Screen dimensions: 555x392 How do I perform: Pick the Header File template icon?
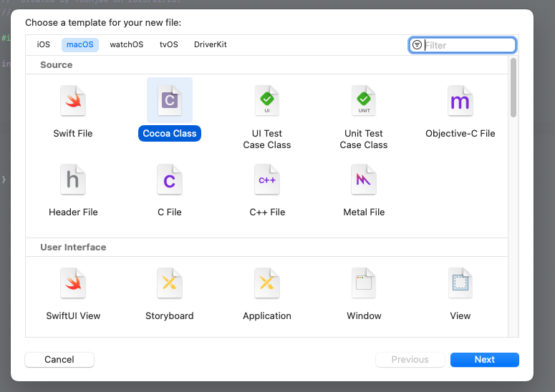(73, 180)
